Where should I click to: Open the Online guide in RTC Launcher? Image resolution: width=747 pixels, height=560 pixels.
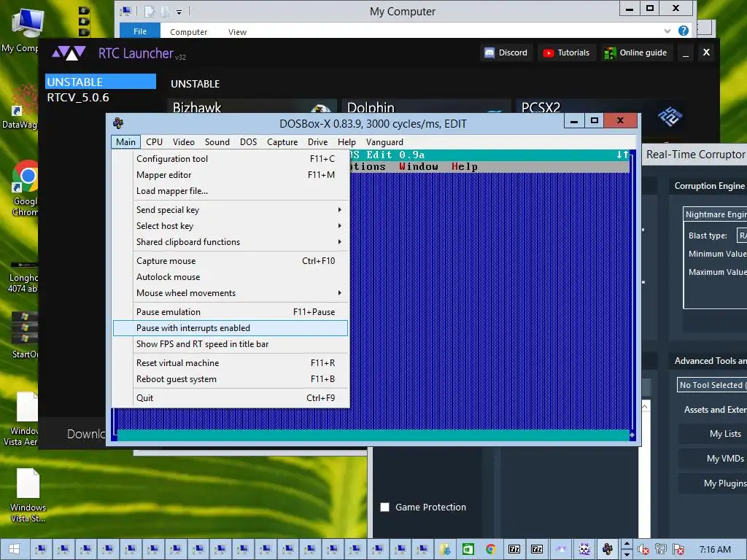pyautogui.click(x=636, y=52)
